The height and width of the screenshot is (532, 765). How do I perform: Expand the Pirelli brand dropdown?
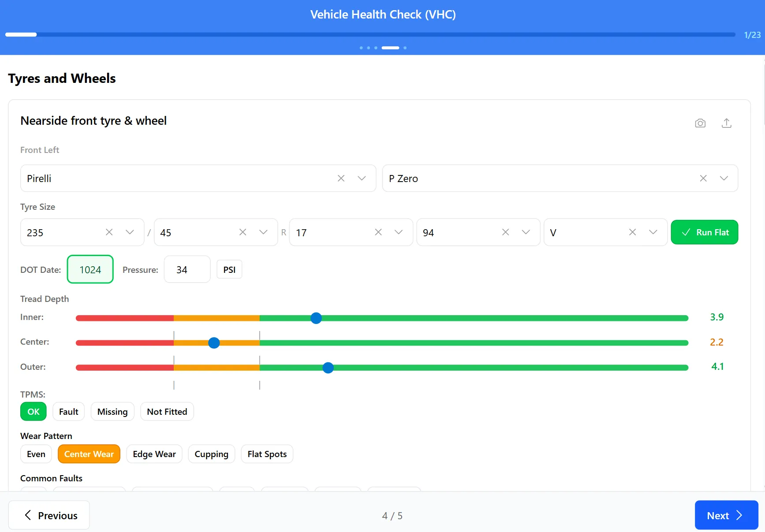[362, 179]
